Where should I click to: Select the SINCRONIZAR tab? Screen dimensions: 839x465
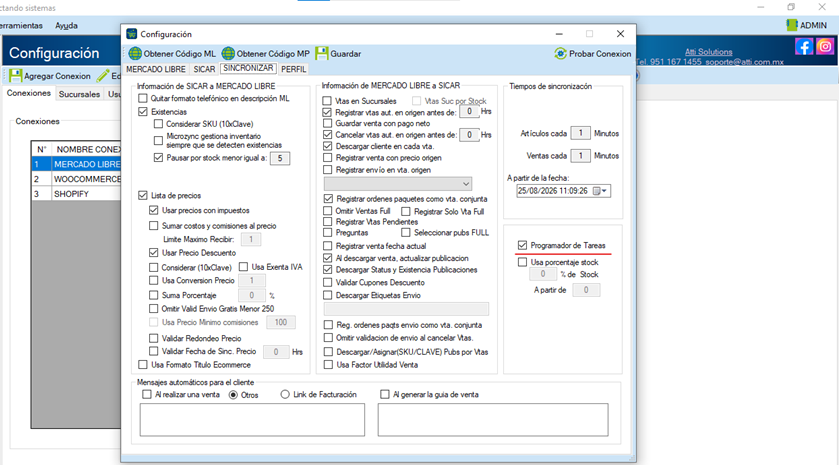(x=248, y=68)
